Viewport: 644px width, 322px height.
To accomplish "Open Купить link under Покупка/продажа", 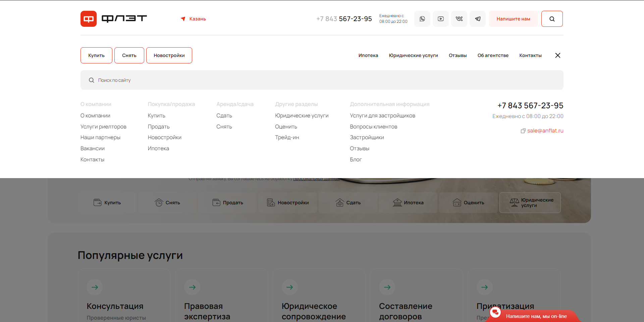I will click(x=157, y=116).
